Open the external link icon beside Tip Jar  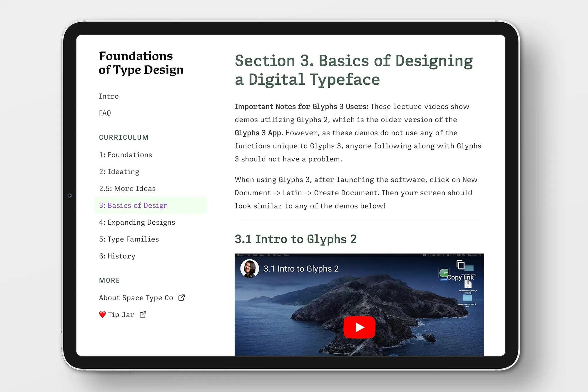(x=143, y=314)
